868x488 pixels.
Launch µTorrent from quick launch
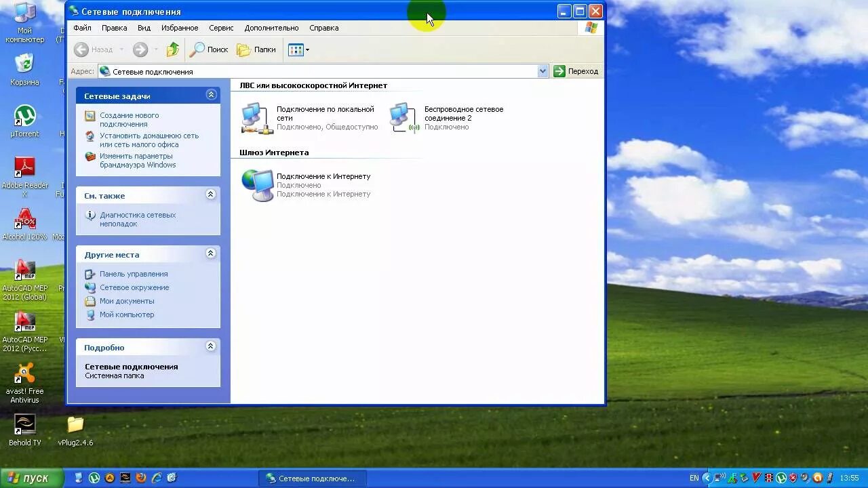pyautogui.click(x=94, y=478)
